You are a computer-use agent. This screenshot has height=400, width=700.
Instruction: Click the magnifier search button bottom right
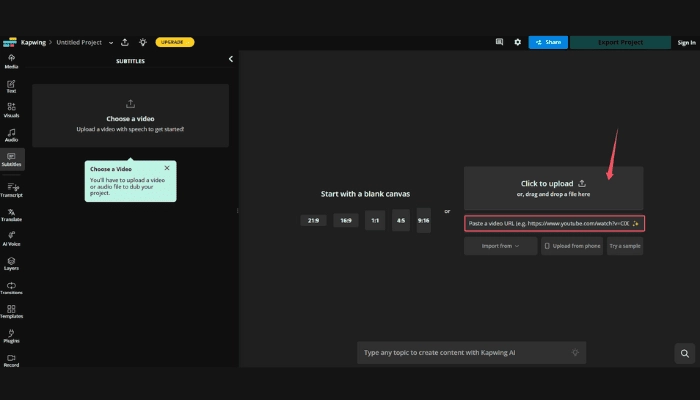coord(684,354)
